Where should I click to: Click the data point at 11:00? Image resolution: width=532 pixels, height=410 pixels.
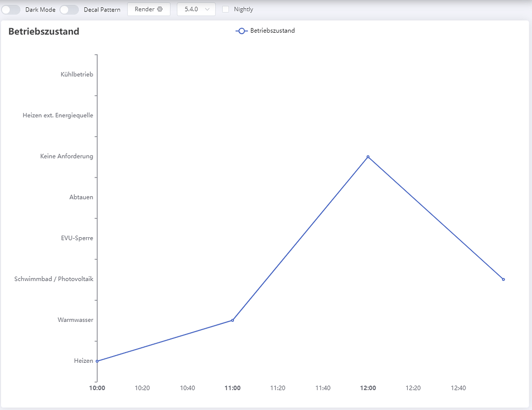coord(232,320)
